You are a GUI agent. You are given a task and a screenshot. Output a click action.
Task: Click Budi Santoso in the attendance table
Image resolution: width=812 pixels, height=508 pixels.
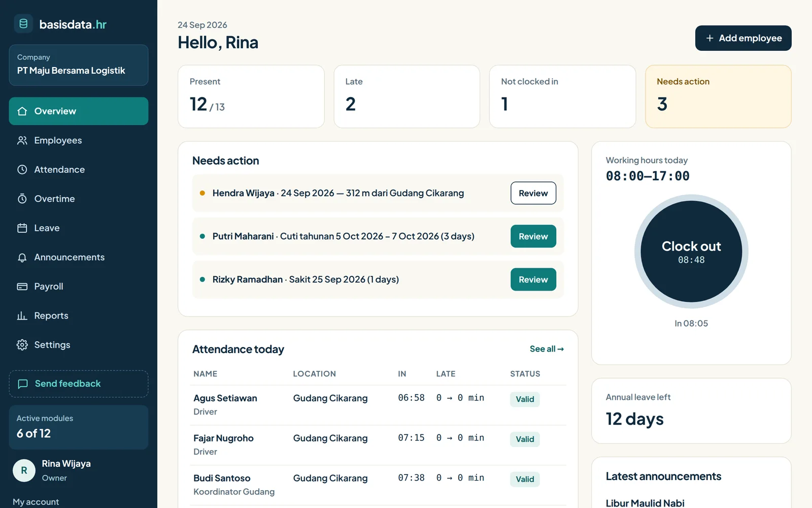click(222, 479)
